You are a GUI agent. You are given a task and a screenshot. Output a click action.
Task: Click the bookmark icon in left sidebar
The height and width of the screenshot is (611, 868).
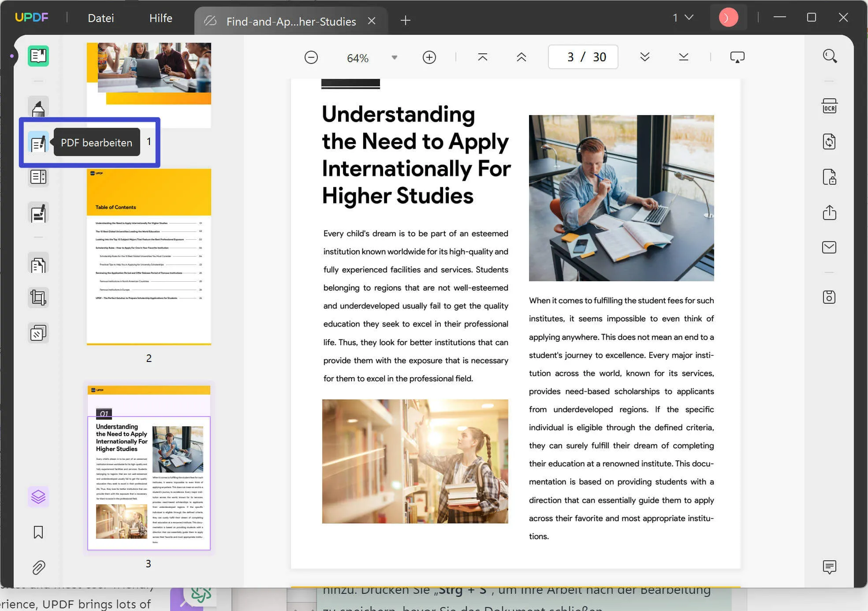[37, 533]
